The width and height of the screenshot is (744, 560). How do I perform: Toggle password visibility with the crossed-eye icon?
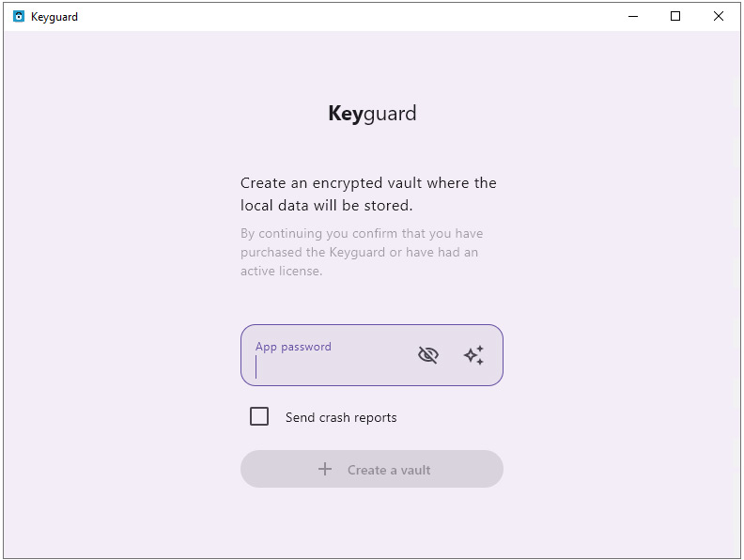tap(428, 355)
